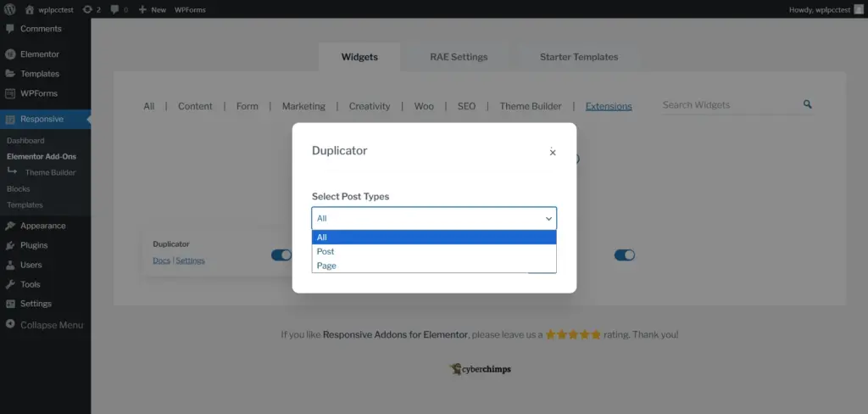
Task: Open Templates under the Responsive submenu
Action: [x=25, y=205]
